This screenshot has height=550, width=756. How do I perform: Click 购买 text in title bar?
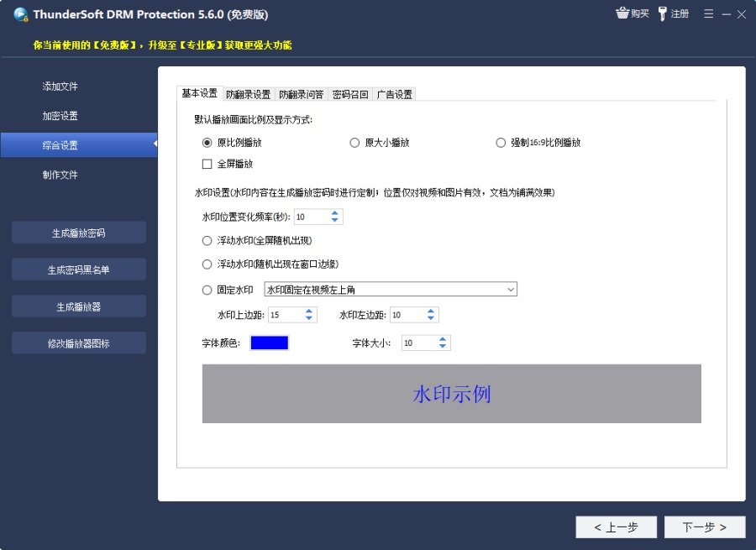640,13
